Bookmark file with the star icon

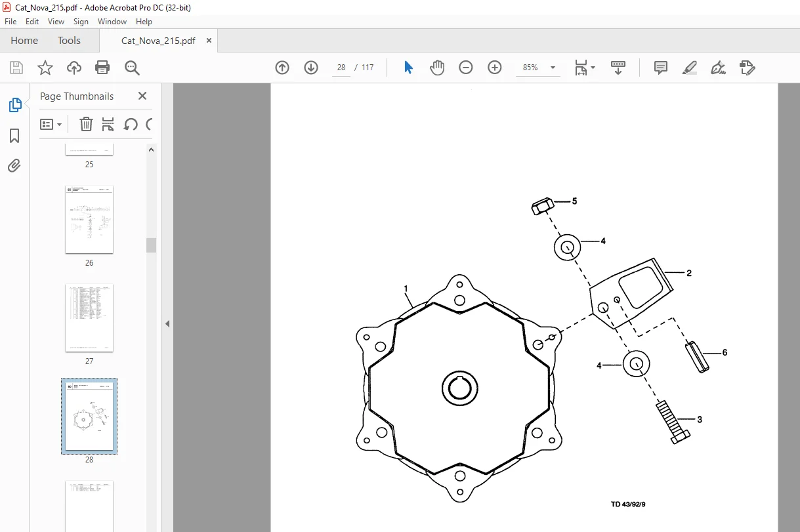[45, 68]
